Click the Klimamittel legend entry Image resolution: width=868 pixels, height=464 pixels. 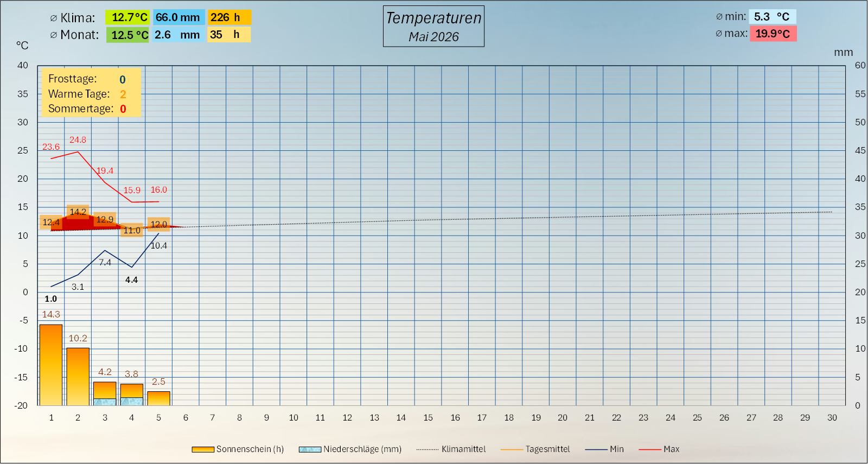tap(451, 449)
